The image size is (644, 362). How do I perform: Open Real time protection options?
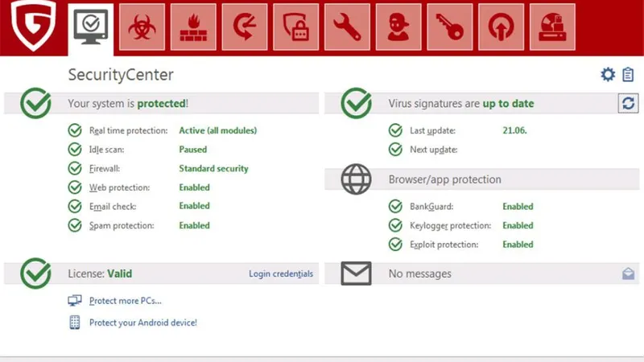[128, 130]
